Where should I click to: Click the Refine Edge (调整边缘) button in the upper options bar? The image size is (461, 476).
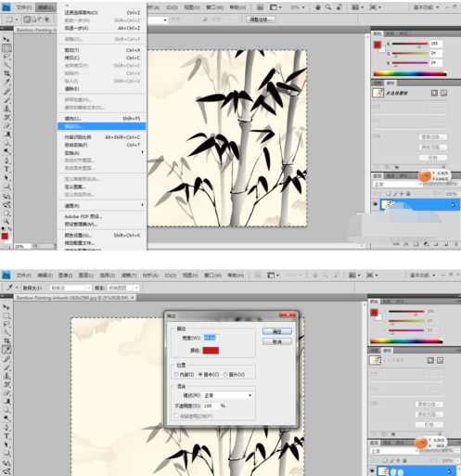coord(261,19)
